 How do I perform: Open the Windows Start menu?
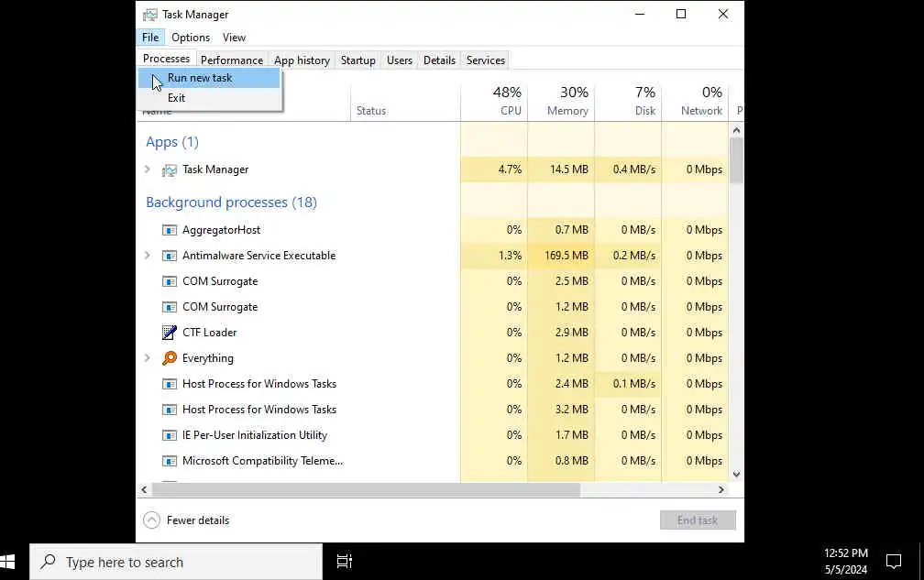(x=7, y=562)
